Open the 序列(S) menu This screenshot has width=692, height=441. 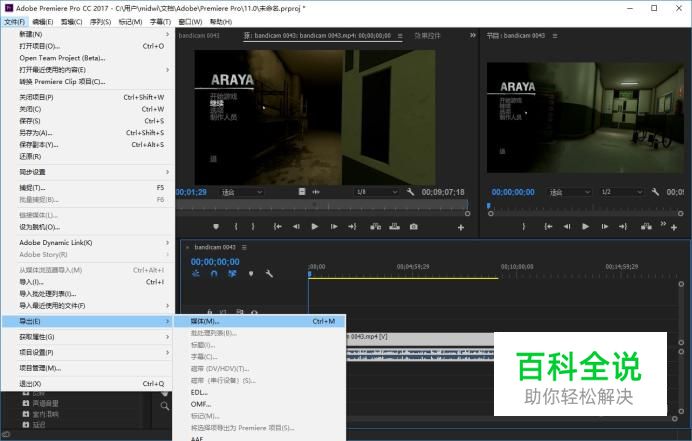(101, 22)
